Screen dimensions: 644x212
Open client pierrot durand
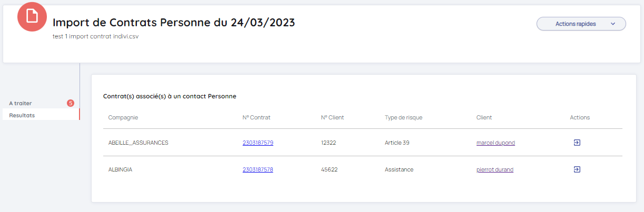[x=494, y=169]
